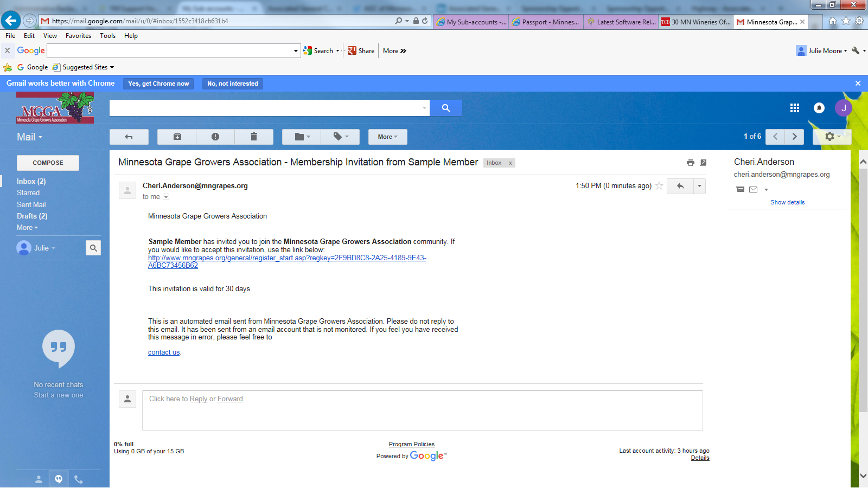
Task: Open the reply options arrow next to Reply
Action: click(x=699, y=186)
